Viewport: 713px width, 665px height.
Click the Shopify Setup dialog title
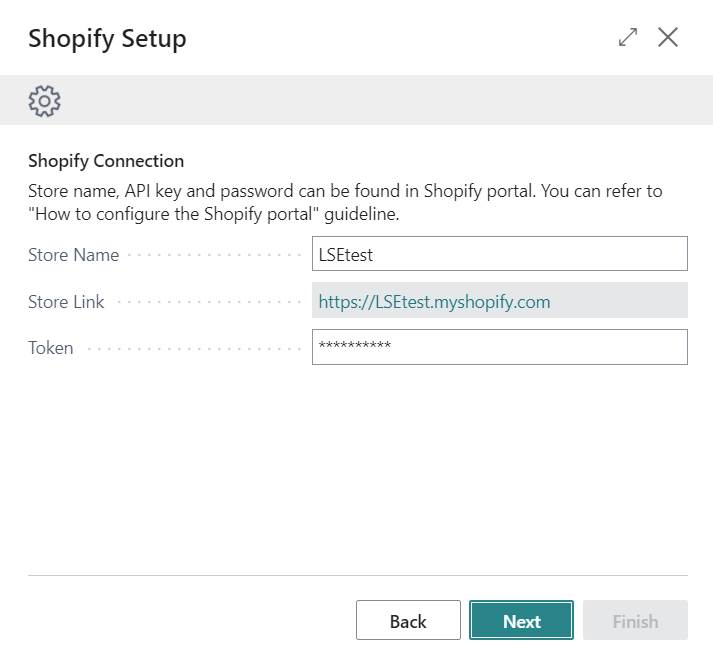pyautogui.click(x=107, y=39)
